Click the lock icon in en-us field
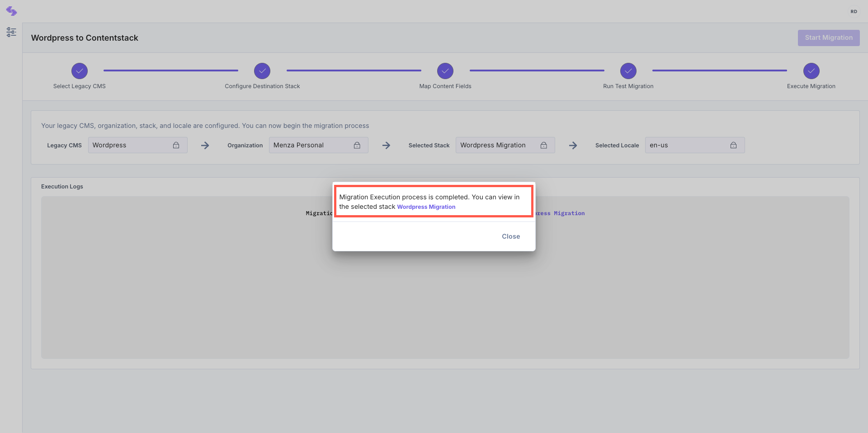This screenshot has width=868, height=433. (x=733, y=145)
